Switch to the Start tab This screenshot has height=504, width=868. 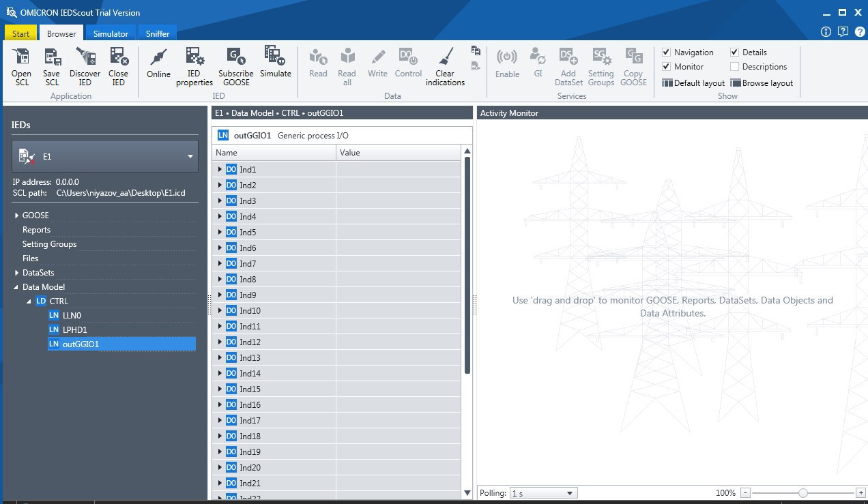[x=21, y=33]
